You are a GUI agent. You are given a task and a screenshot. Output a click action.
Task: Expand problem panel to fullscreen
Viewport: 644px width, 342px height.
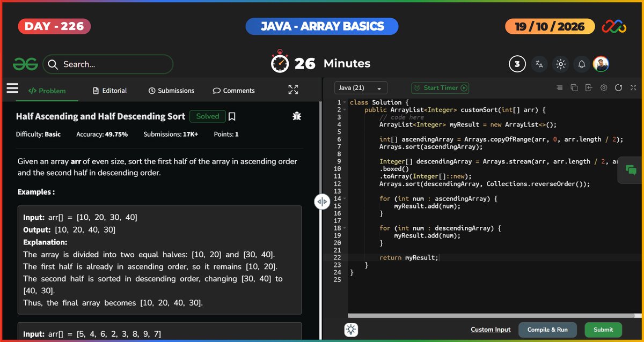coord(293,90)
